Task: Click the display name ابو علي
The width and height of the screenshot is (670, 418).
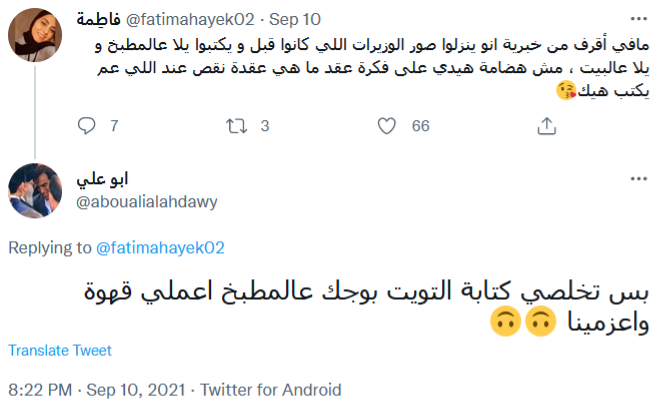Action: click(105, 180)
